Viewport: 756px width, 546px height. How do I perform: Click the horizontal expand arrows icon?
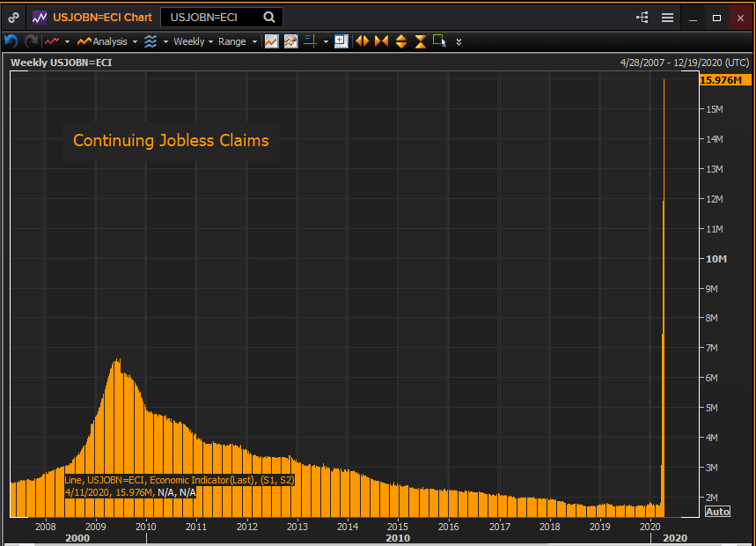click(x=362, y=41)
